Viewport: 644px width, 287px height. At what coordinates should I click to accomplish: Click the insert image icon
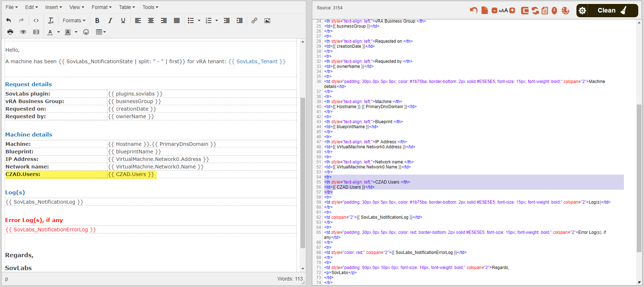pos(267,20)
